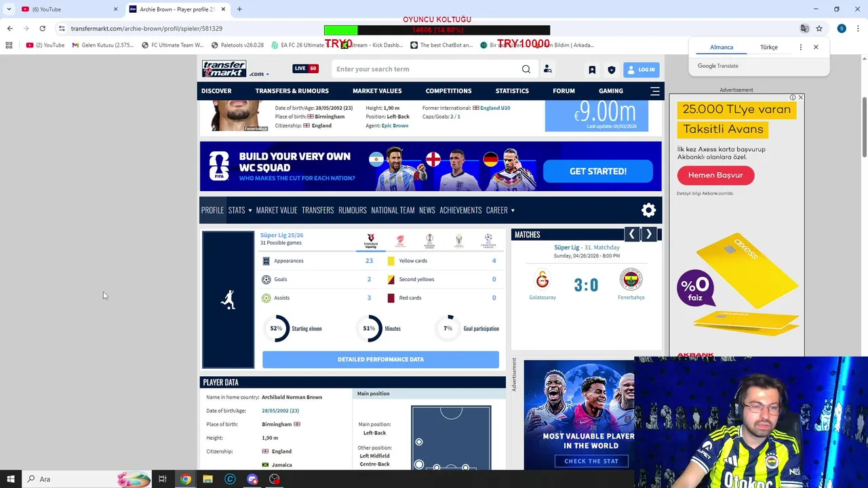This screenshot has width=868, height=488.
Task: Open the GAMING menu
Action: click(610, 91)
